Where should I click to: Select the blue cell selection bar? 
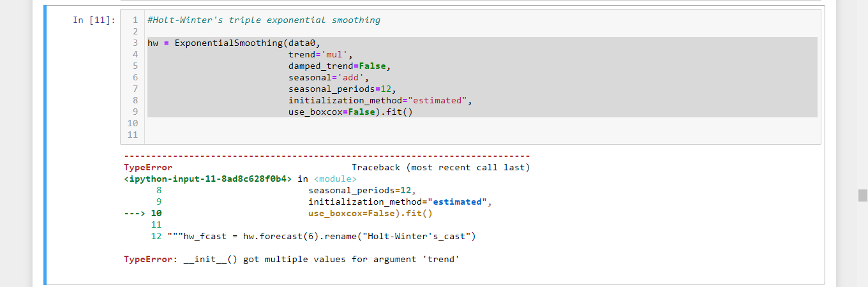(x=45, y=145)
